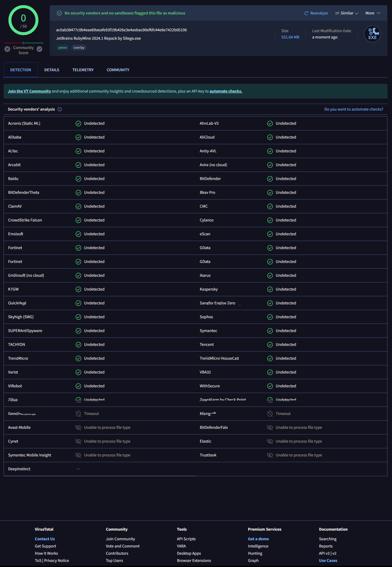Image resolution: width=392 pixels, height=567 pixels.
Task: Click the Undetected check icon for ViRobot
Action: coord(78,386)
